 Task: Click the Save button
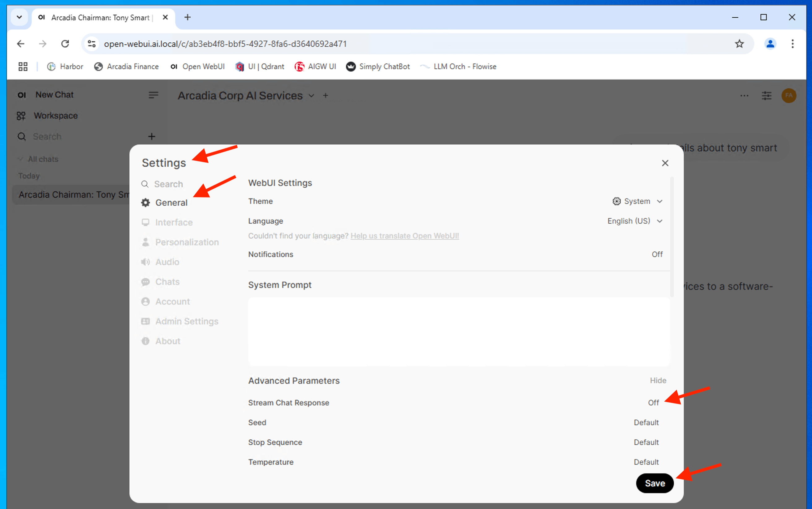click(654, 483)
